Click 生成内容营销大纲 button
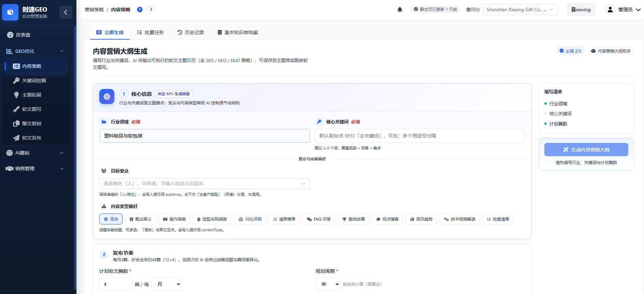 (x=586, y=150)
